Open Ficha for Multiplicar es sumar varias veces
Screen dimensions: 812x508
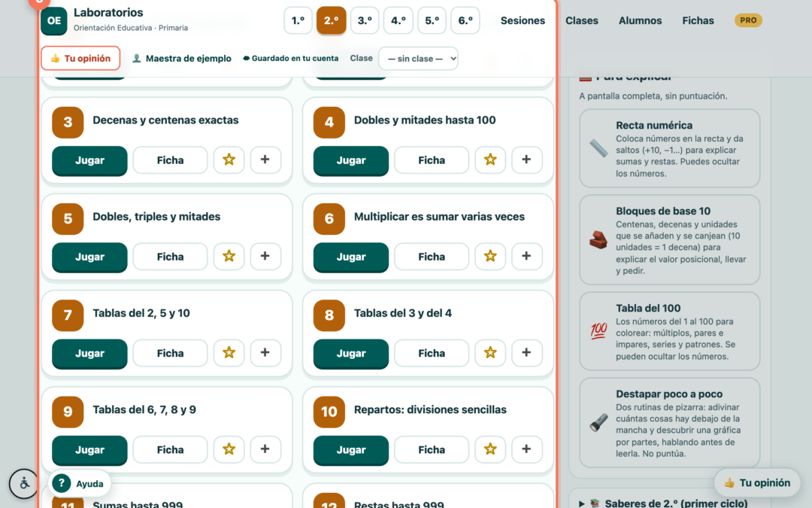coord(432,257)
